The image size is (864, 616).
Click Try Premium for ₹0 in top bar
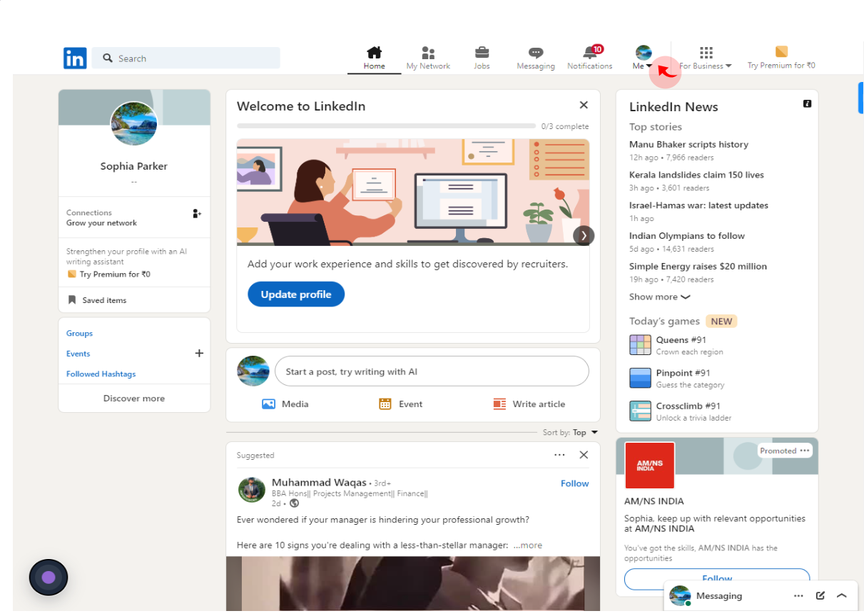tap(781, 58)
